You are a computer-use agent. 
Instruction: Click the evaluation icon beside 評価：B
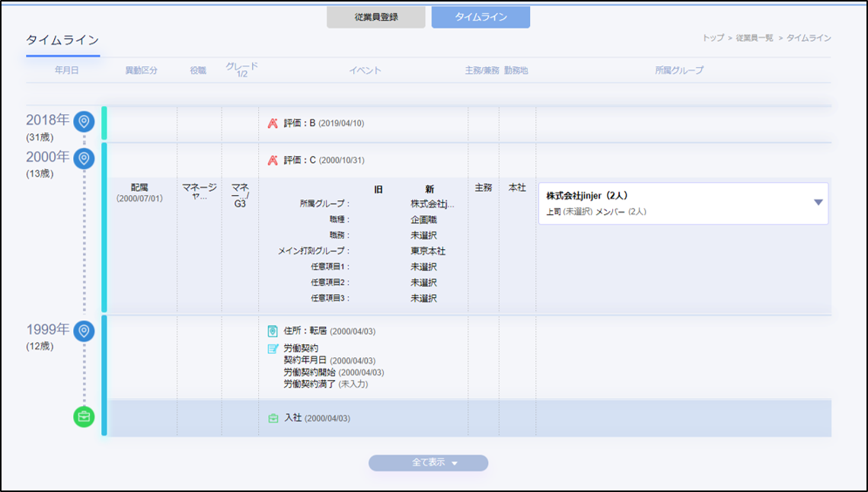(x=273, y=123)
